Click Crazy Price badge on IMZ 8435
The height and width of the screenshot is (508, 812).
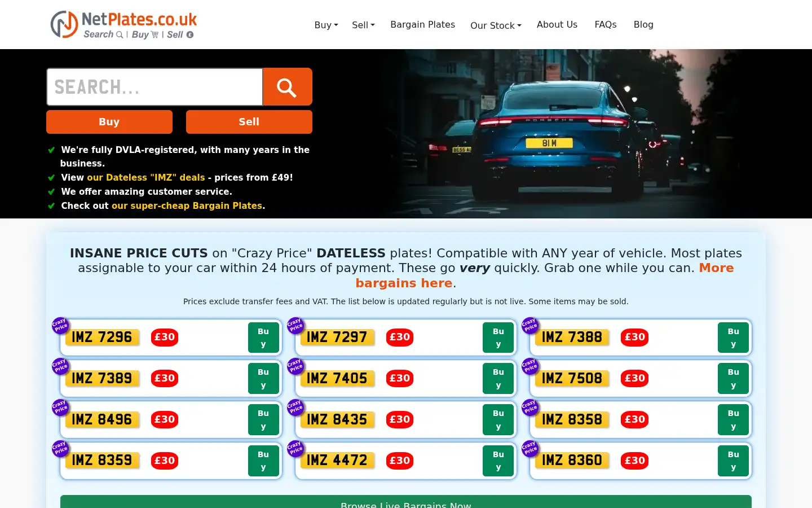pyautogui.click(x=295, y=408)
